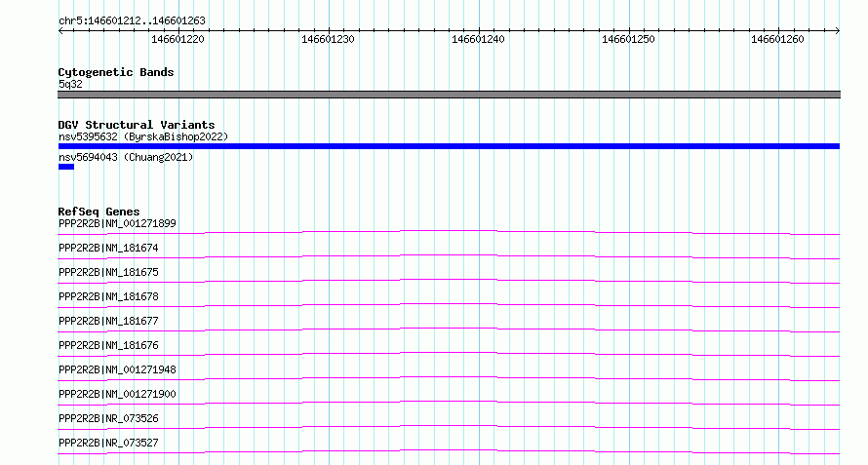Click the right arrow end of the ruler
Viewport: 868px width, 465px height.
click(838, 30)
